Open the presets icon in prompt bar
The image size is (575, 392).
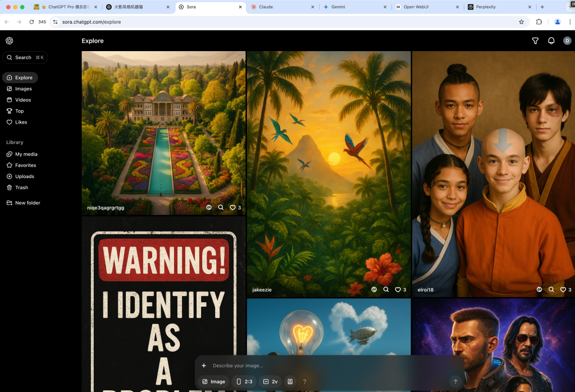point(290,381)
